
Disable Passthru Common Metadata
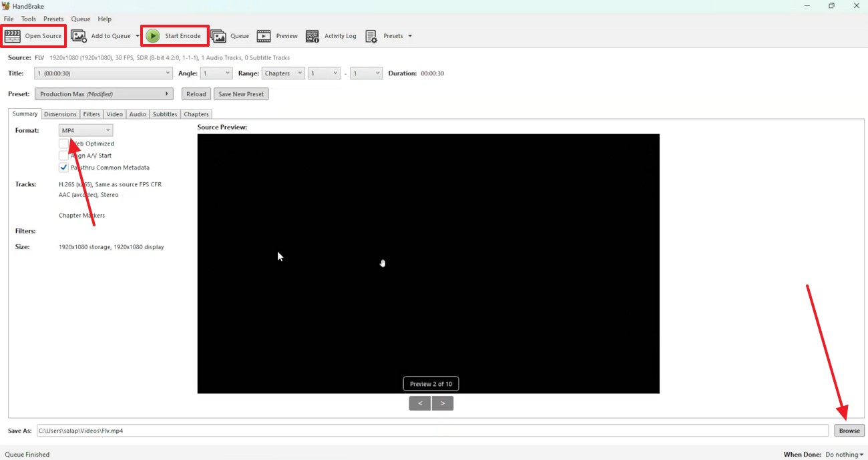[x=64, y=167]
